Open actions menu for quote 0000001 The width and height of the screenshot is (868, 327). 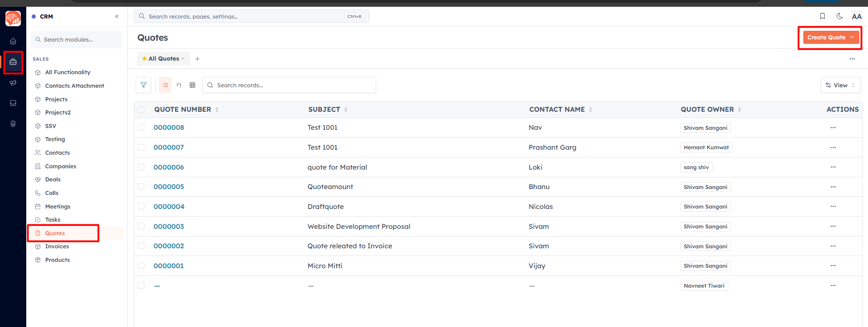tap(833, 265)
